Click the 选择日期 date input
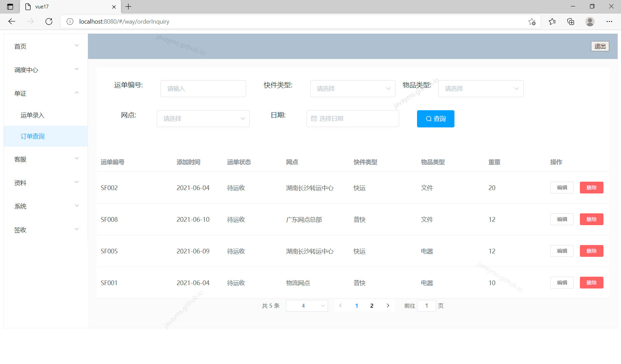Screen dimensions: 621x364 [x=353, y=119]
